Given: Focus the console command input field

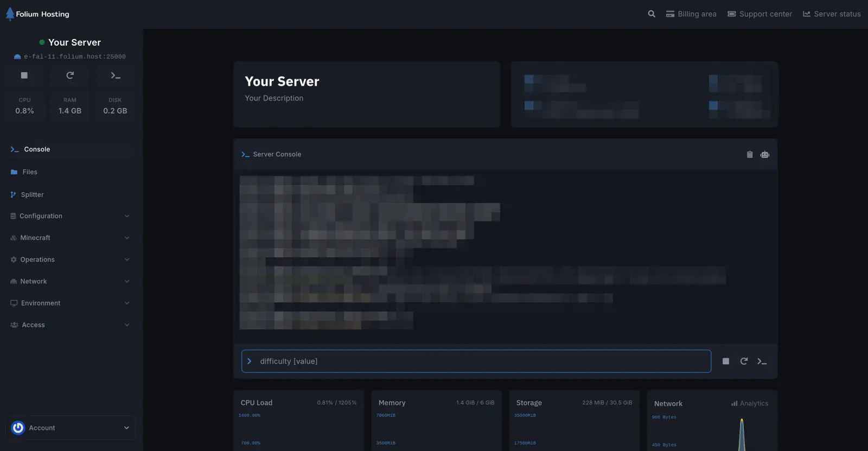Looking at the screenshot, I should [477, 361].
